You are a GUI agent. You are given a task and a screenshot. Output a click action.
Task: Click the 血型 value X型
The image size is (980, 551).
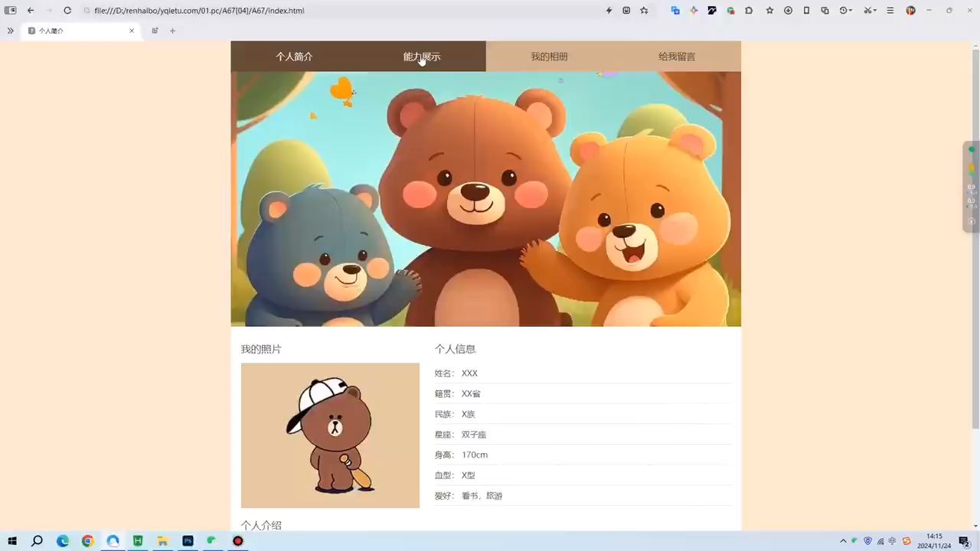468,475
